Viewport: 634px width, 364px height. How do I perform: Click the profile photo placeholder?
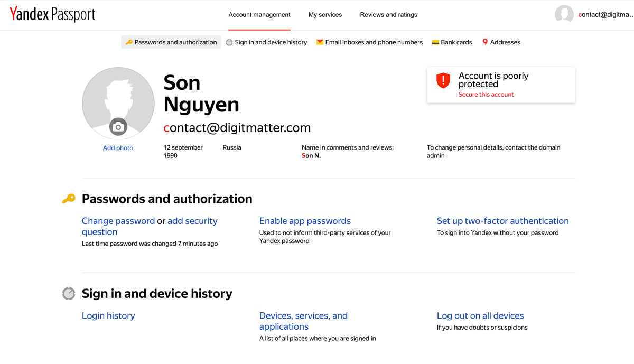pos(118,103)
